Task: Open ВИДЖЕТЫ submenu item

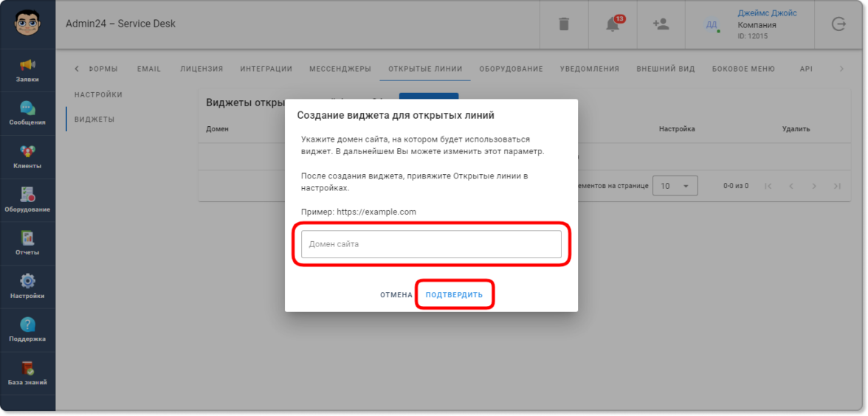Action: coord(94,119)
